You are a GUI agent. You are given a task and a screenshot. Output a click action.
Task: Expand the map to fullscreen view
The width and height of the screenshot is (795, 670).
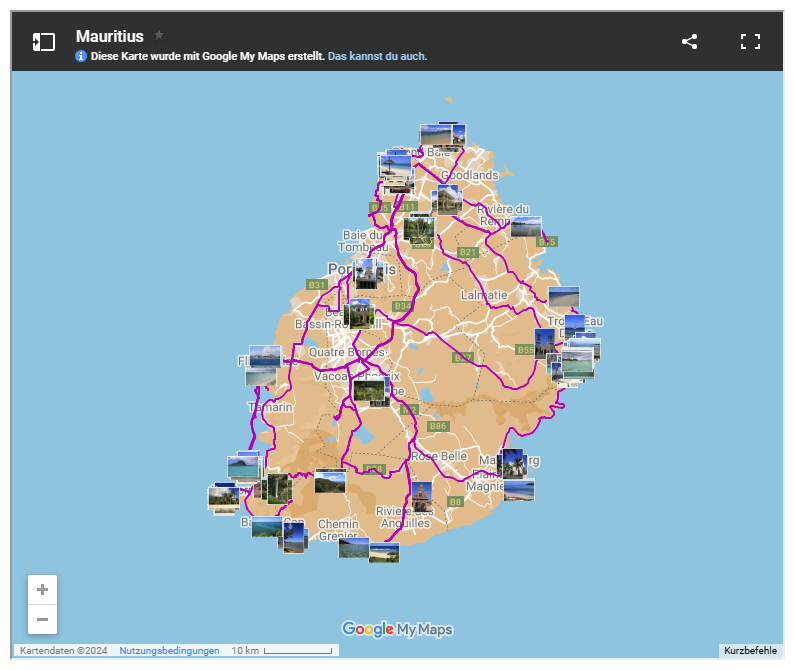pyautogui.click(x=750, y=42)
